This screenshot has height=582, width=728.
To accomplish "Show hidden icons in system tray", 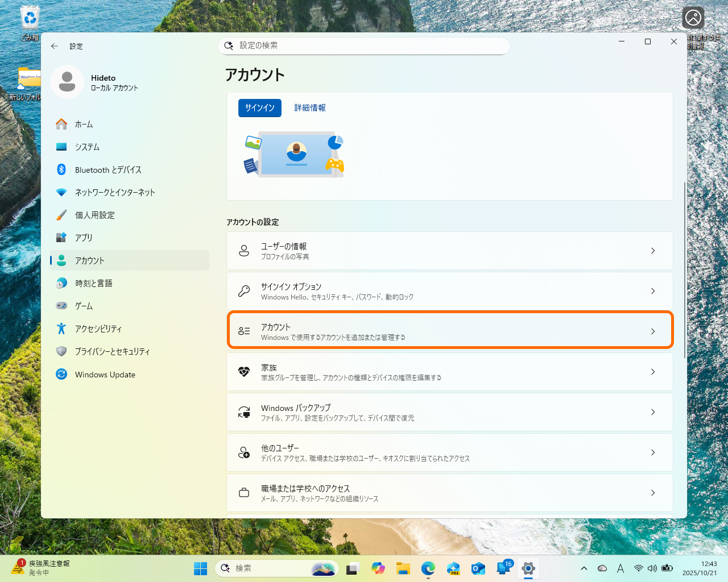I will point(584,568).
